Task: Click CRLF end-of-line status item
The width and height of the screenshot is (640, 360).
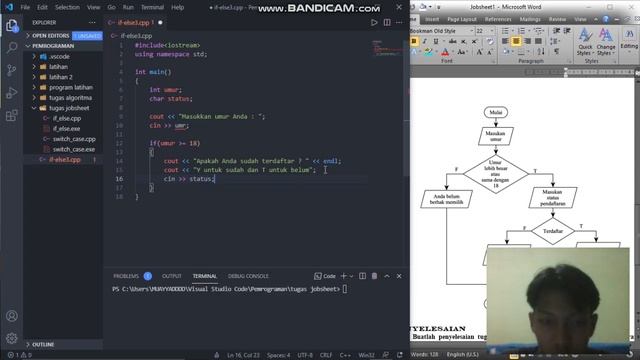Action: (x=326, y=355)
